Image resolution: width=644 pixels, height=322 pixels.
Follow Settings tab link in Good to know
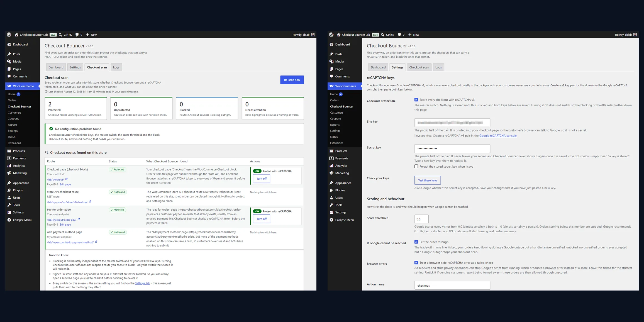pos(142,283)
